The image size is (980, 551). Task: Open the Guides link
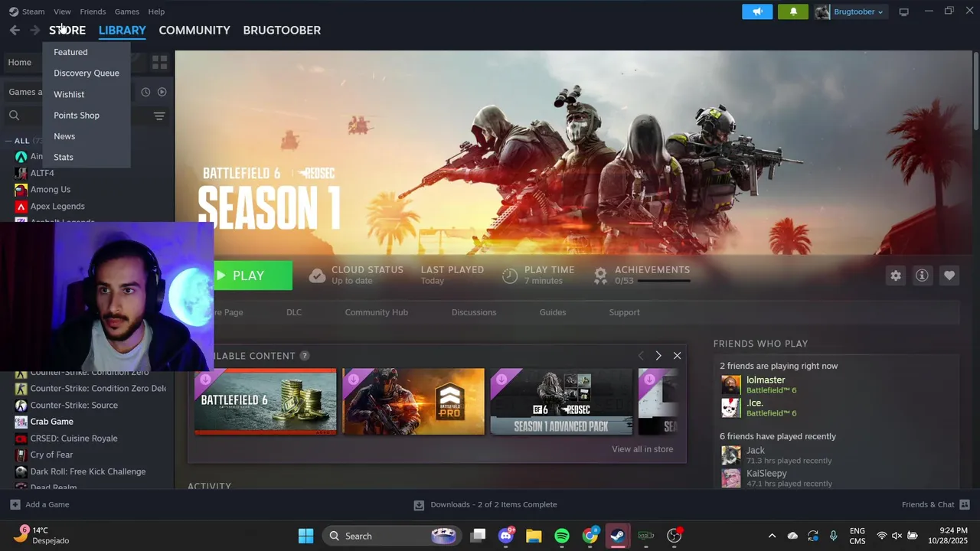tap(553, 312)
